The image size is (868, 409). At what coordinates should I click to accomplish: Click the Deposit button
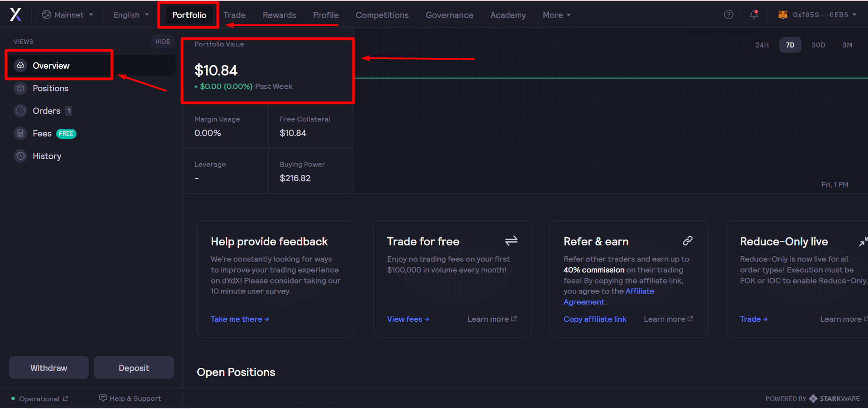coord(134,367)
